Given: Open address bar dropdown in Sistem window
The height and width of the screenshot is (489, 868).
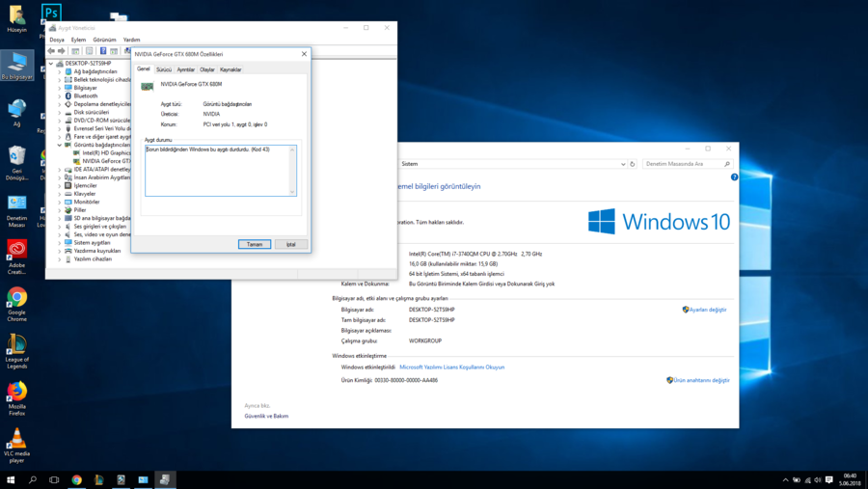Looking at the screenshot, I should pos(623,164).
